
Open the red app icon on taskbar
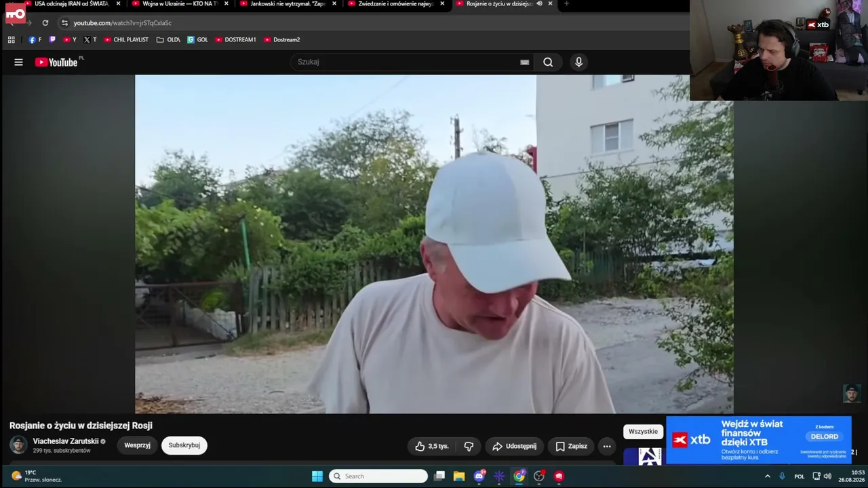coord(559,476)
